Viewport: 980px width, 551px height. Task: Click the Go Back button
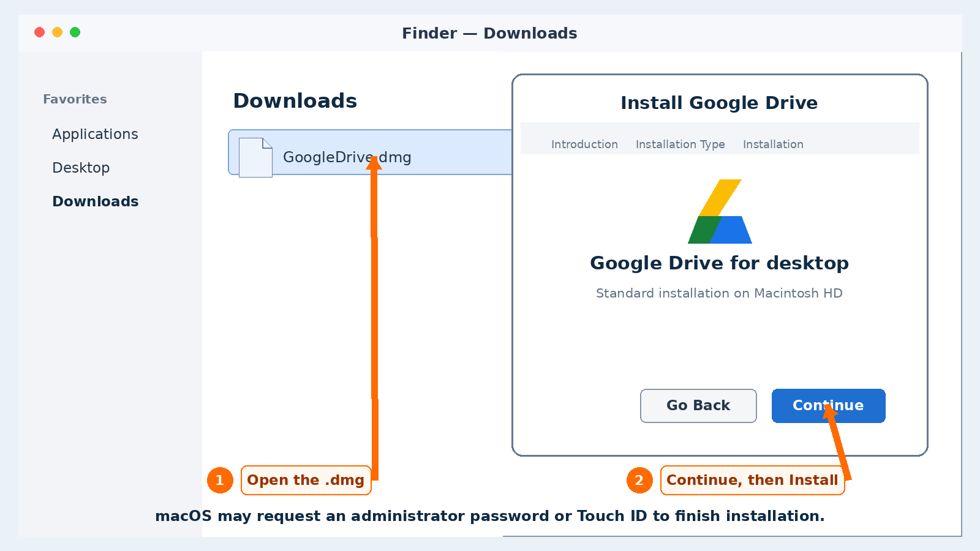click(698, 406)
